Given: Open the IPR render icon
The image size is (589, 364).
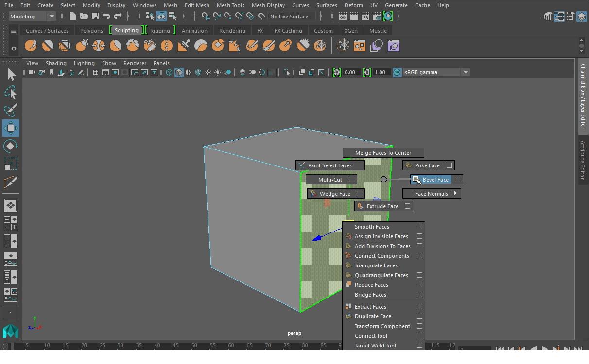Looking at the screenshot, I should pos(365,17).
